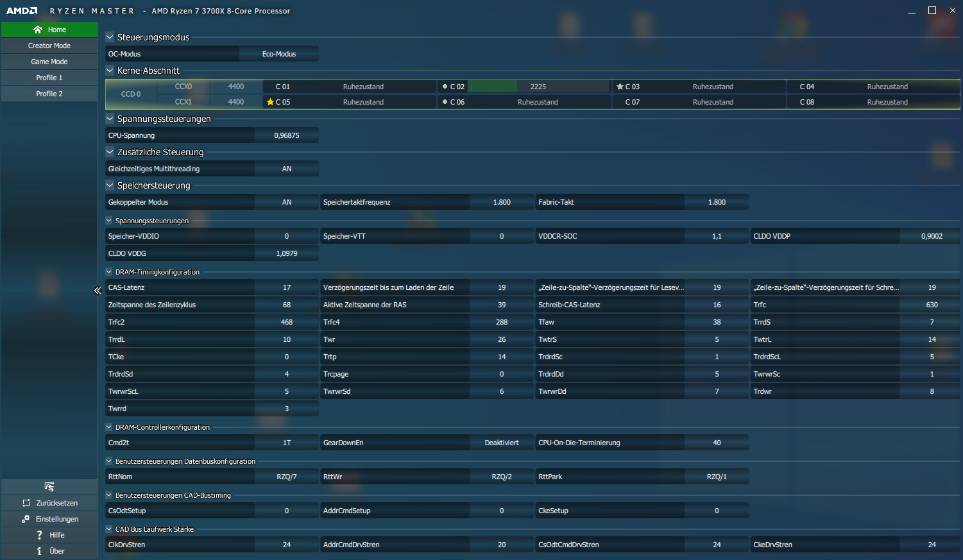Click the AMD logo in title bar
Screen dimensions: 963x560
[22, 11]
